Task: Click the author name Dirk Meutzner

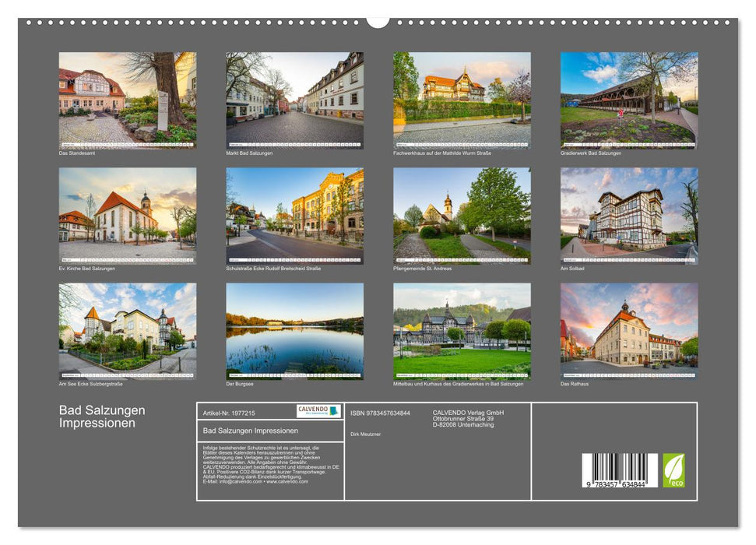Action: pyautogui.click(x=367, y=434)
